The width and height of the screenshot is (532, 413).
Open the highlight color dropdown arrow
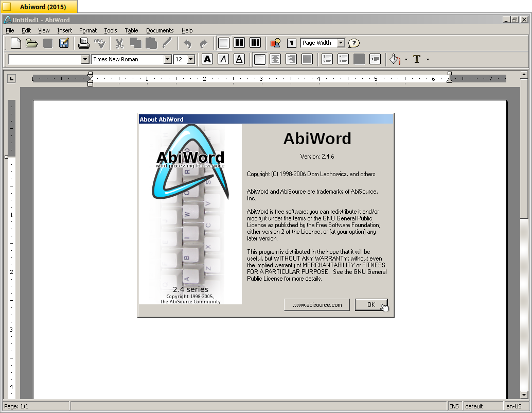(x=406, y=59)
